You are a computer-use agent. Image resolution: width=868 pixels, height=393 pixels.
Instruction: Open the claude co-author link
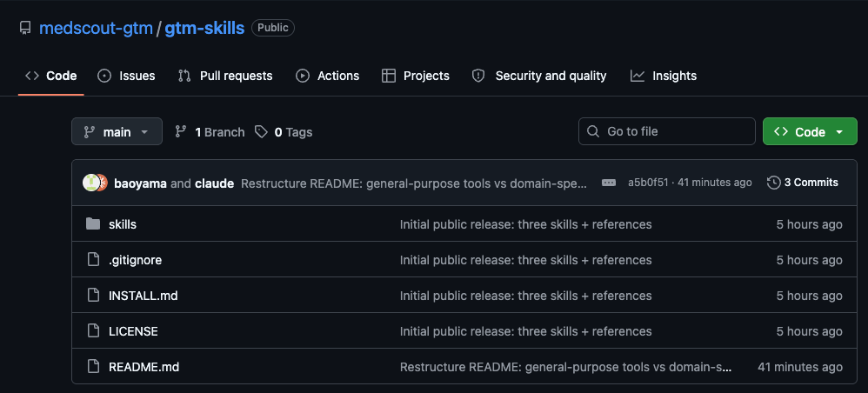[x=214, y=183]
